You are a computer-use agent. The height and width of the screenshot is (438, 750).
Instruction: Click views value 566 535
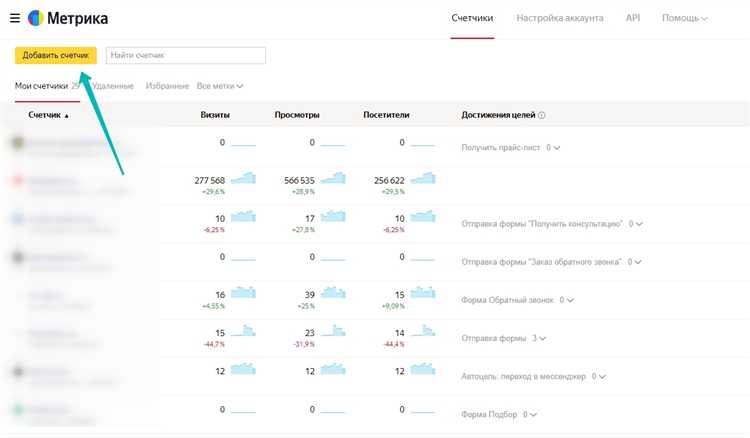coord(299,181)
